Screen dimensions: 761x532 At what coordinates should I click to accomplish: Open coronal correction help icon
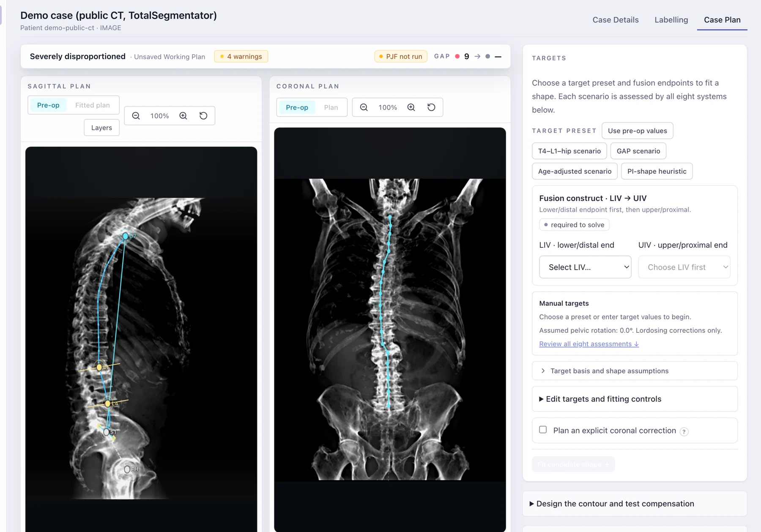[684, 431]
